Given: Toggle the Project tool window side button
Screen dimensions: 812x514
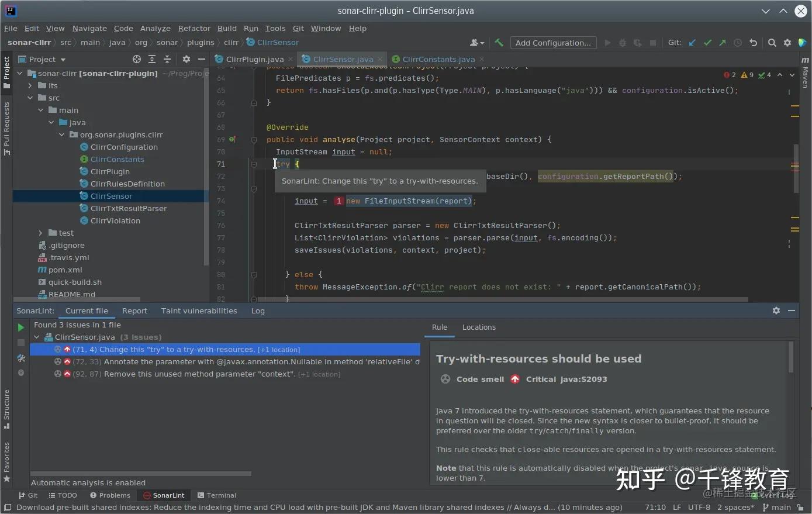Looking at the screenshot, I should coord(6,72).
